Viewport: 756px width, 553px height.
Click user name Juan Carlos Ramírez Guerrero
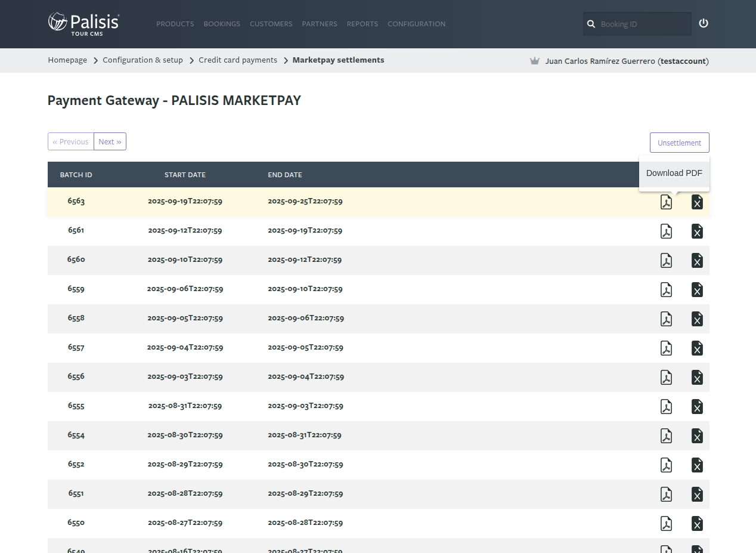(x=600, y=61)
